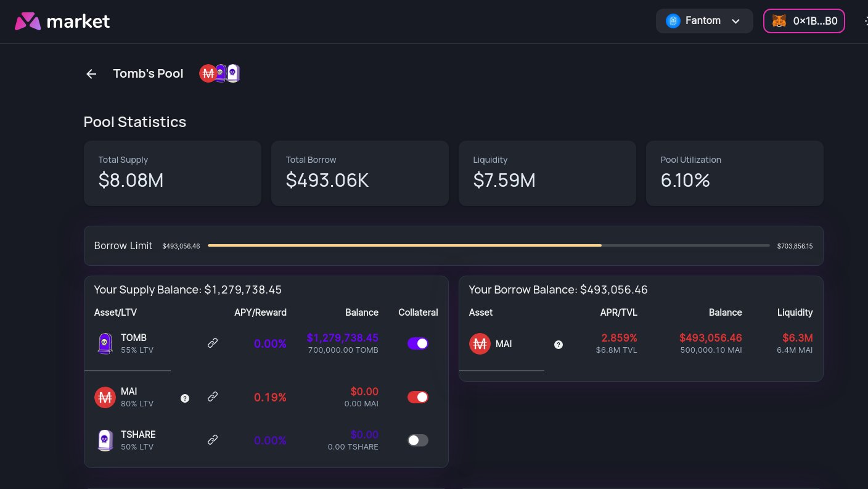Image resolution: width=868 pixels, height=489 pixels.
Task: Click the $703,856.15 borrow limit maximum
Action: (795, 246)
